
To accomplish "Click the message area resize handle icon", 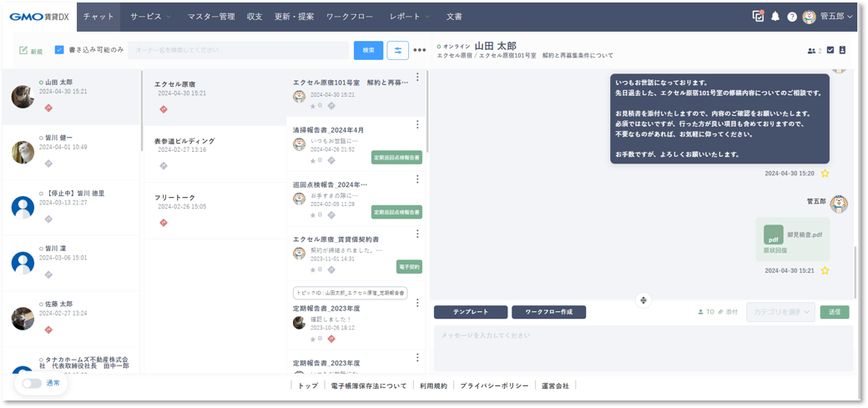I will [x=643, y=300].
